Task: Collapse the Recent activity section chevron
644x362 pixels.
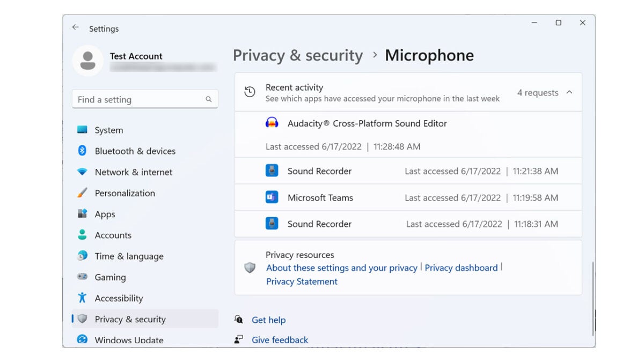Action: (569, 92)
